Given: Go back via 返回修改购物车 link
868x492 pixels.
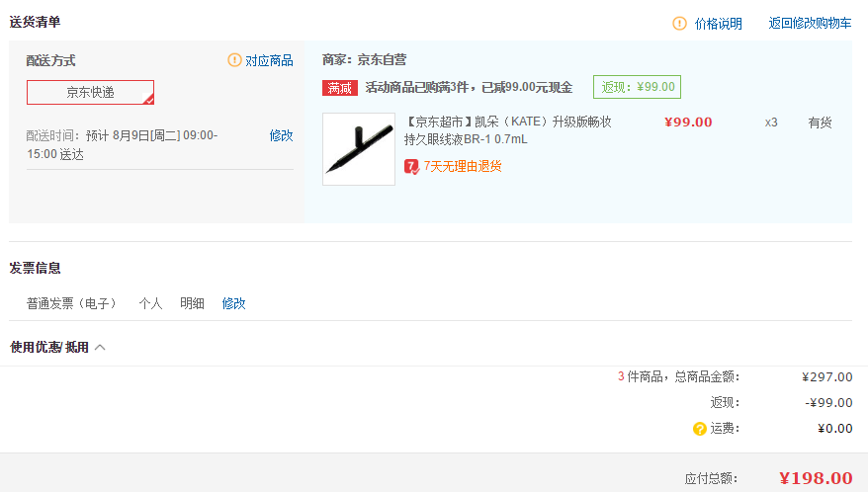Looking at the screenshot, I should 810,24.
